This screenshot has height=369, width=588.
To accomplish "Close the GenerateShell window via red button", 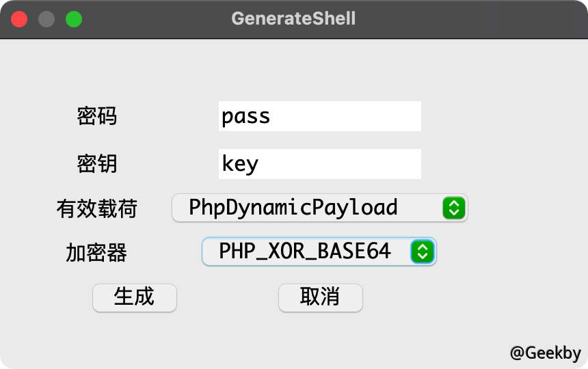I will (19, 19).
